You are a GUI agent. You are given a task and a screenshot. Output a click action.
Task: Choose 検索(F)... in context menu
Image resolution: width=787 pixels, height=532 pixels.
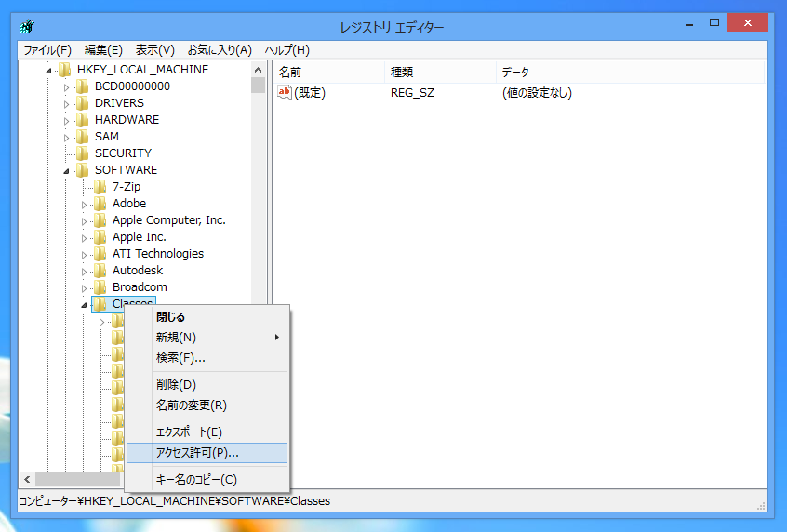pos(207,358)
